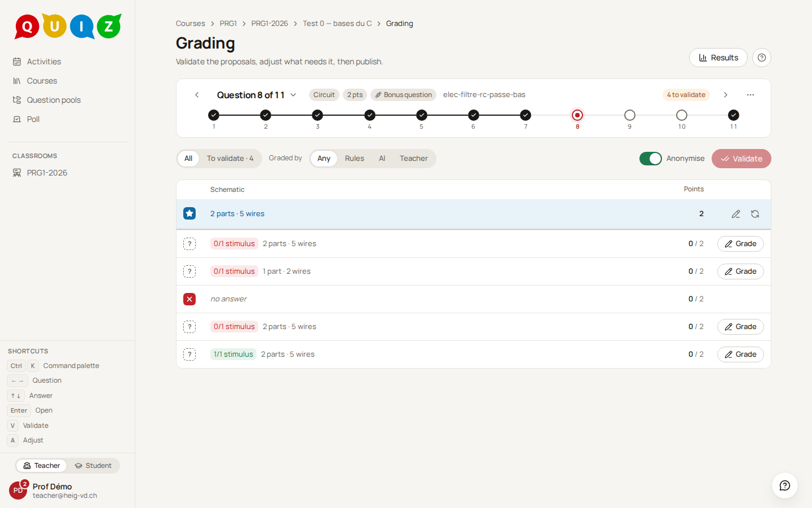Screen dimensions: 812x508
Task: Expand the Question 8 of 11 dropdown
Action: [257, 95]
